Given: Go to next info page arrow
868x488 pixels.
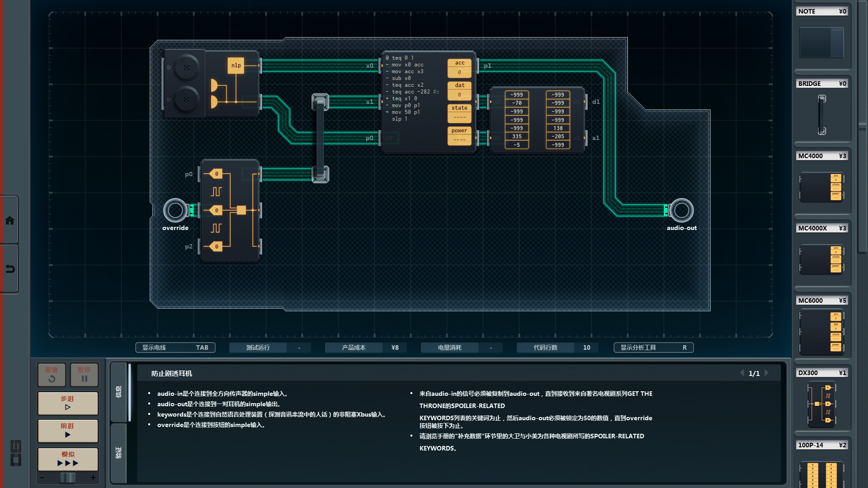Looking at the screenshot, I should pos(767,373).
